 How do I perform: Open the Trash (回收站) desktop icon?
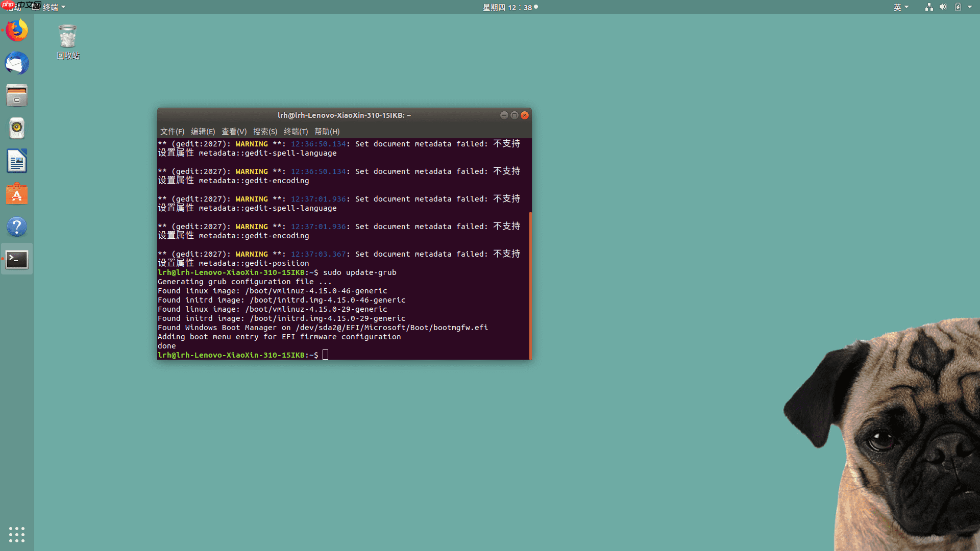tap(68, 42)
